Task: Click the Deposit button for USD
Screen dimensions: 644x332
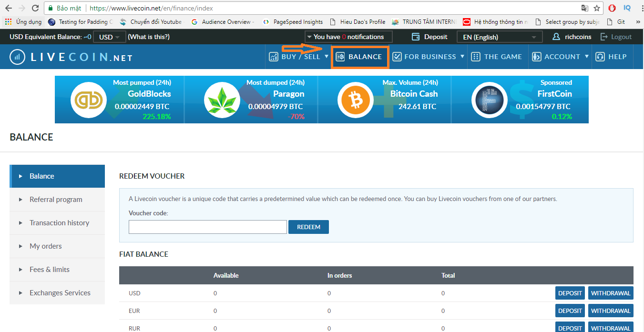Action: pyautogui.click(x=570, y=293)
